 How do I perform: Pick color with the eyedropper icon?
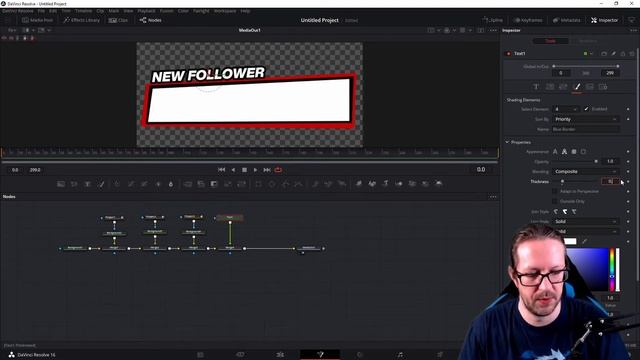pyautogui.click(x=584, y=241)
